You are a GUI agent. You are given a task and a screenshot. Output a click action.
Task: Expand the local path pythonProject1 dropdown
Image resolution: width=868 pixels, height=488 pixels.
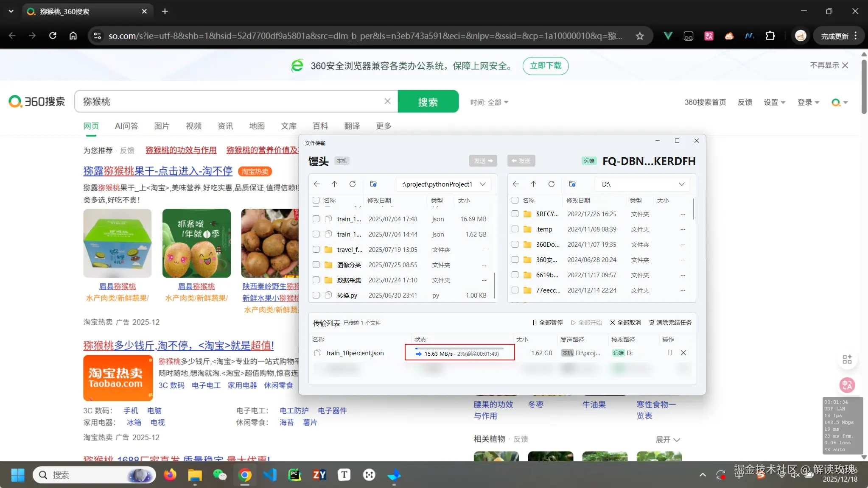point(483,184)
